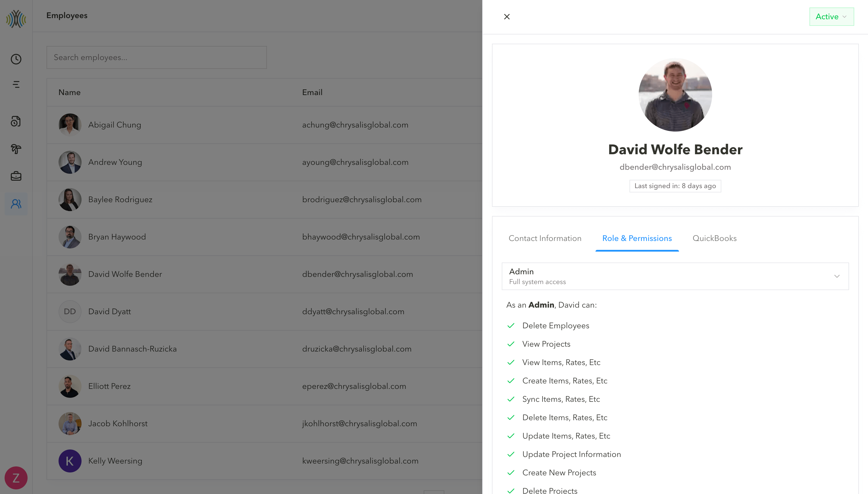Select the Employees people sidebar icon
This screenshot has height=494, width=868.
coord(16,204)
